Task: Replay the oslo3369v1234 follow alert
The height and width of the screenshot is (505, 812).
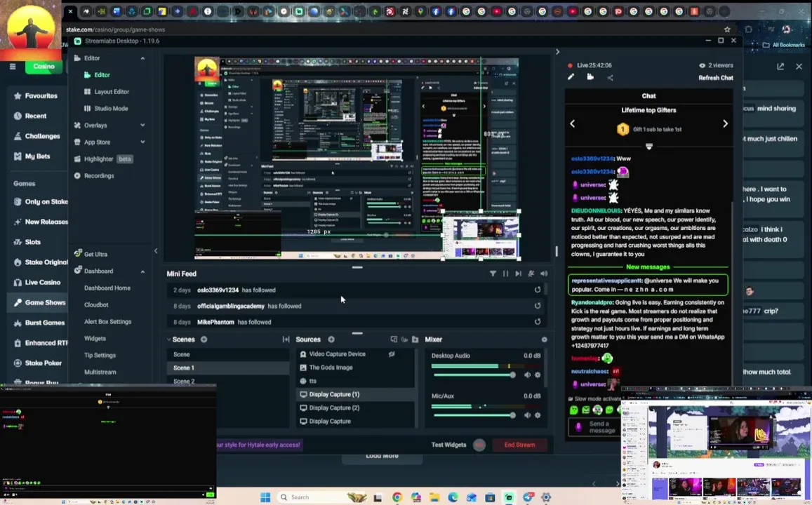Action: [538, 290]
